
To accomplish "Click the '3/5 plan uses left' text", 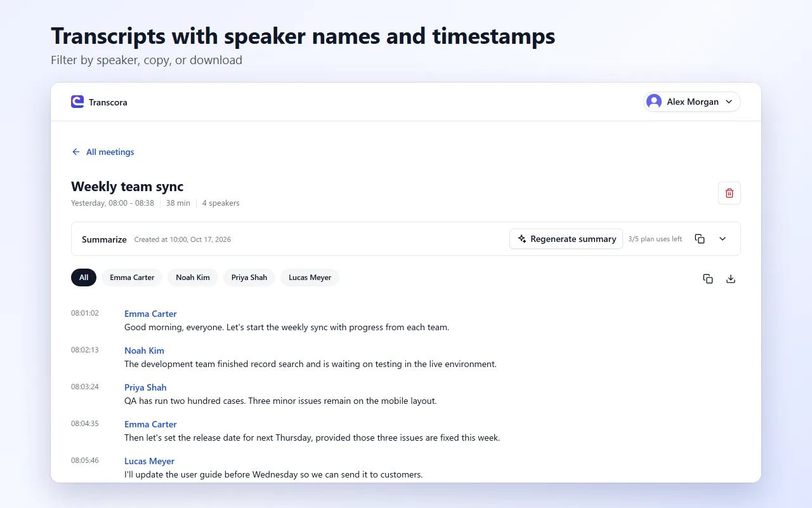I will (655, 239).
